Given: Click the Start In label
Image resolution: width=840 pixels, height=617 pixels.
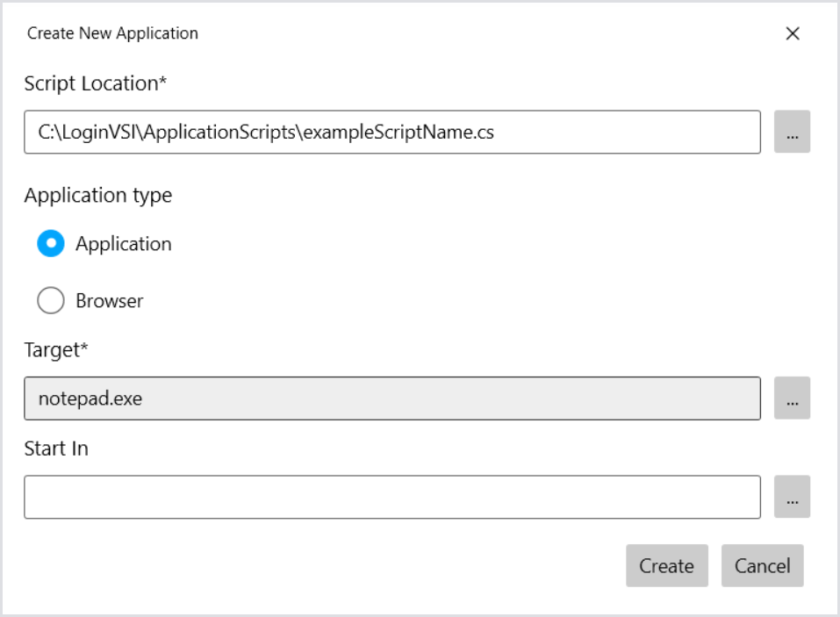Looking at the screenshot, I should [57, 448].
